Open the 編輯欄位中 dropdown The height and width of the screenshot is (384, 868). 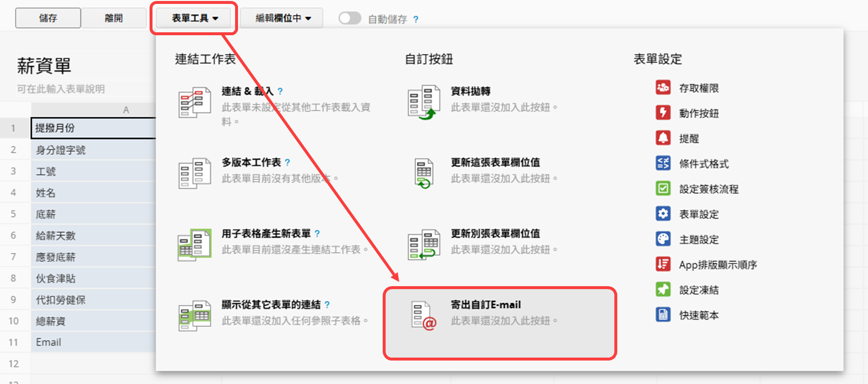pos(282,19)
